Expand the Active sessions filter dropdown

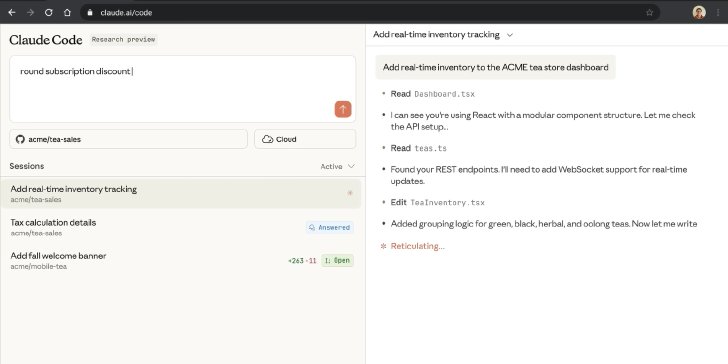click(338, 166)
